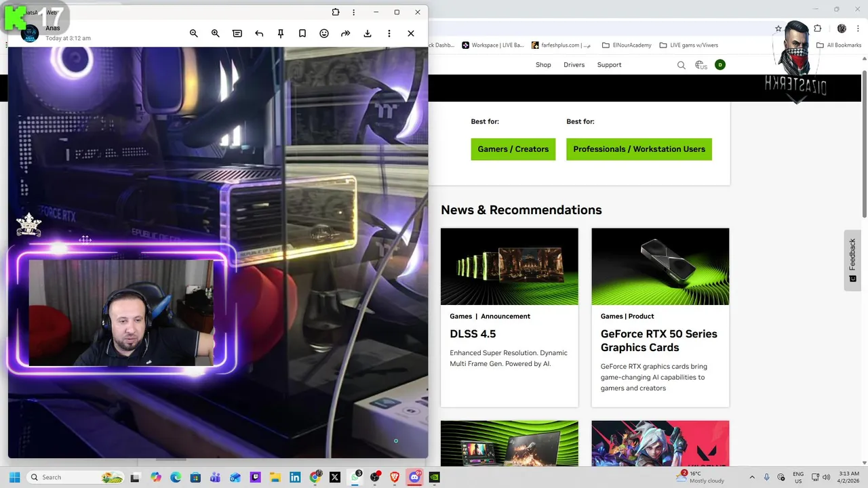Open the go-to-message icon in viewer
The height and width of the screenshot is (488, 868).
[237, 33]
